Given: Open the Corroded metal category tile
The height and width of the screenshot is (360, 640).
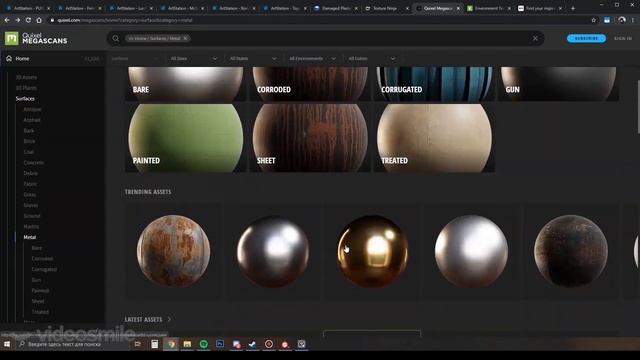Looking at the screenshot, I should (x=310, y=84).
